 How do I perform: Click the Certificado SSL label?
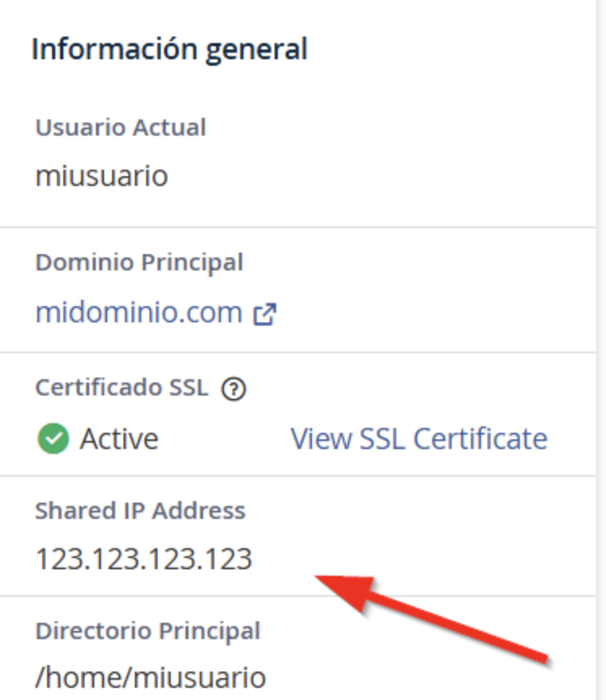tap(122, 387)
